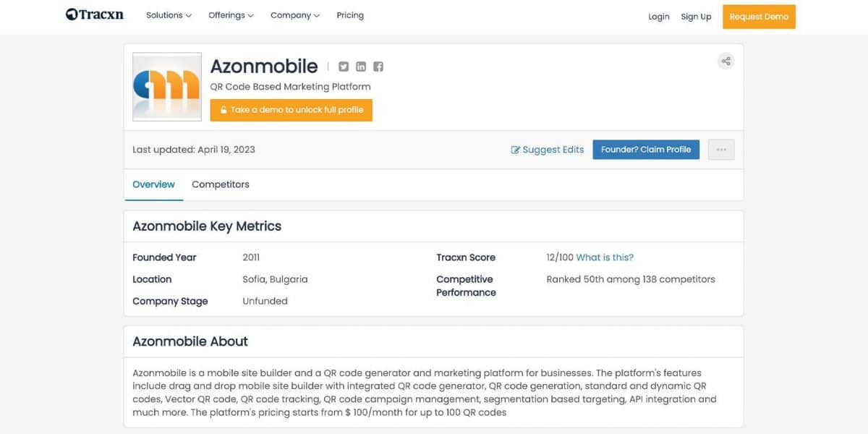Expand the Solutions menu

coord(169,15)
